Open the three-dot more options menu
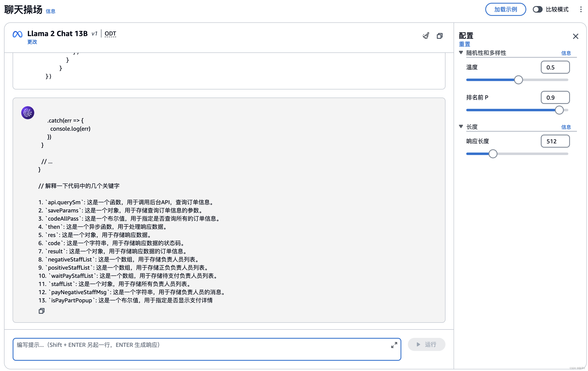588x371 pixels. click(581, 10)
